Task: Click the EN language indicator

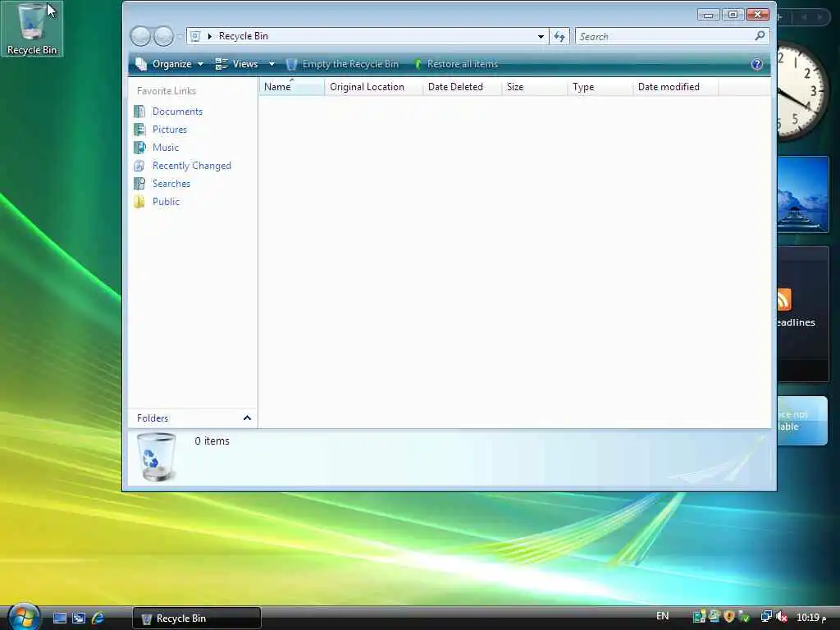Action: tap(662, 616)
